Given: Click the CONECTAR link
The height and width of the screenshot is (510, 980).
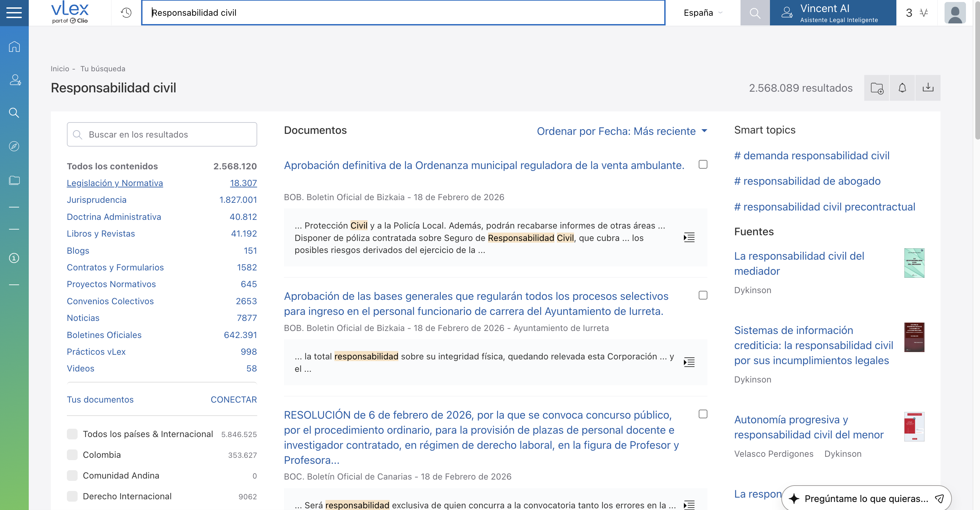Looking at the screenshot, I should (x=233, y=400).
